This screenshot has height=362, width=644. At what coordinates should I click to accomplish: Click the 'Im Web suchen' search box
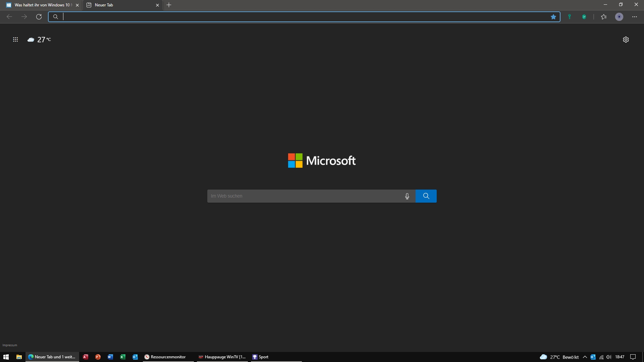pyautogui.click(x=305, y=196)
